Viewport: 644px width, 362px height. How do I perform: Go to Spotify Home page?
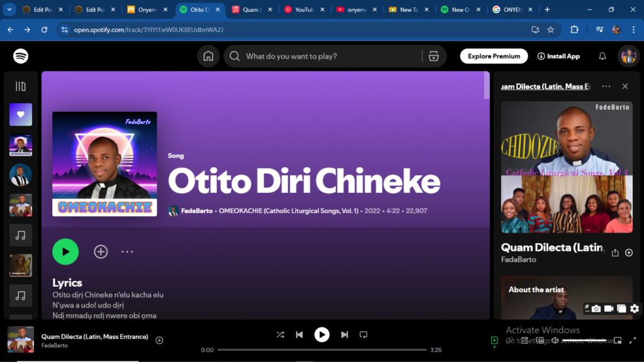[x=208, y=56]
